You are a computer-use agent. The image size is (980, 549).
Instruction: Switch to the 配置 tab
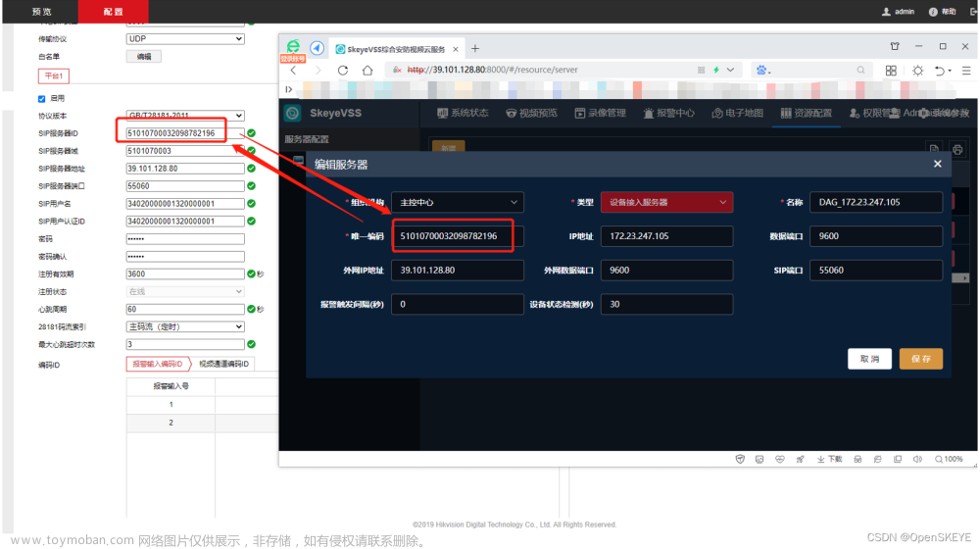(x=113, y=12)
